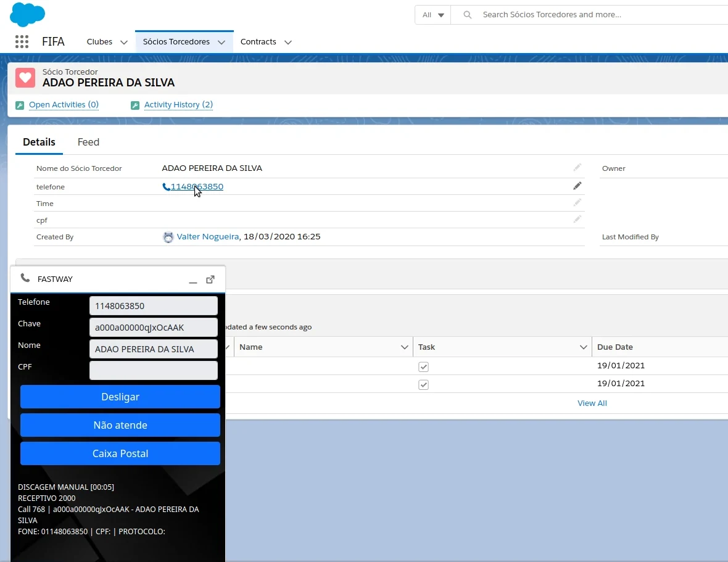Image resolution: width=728 pixels, height=562 pixels.
Task: Toggle the Task checkbox in second row
Action: (x=423, y=385)
